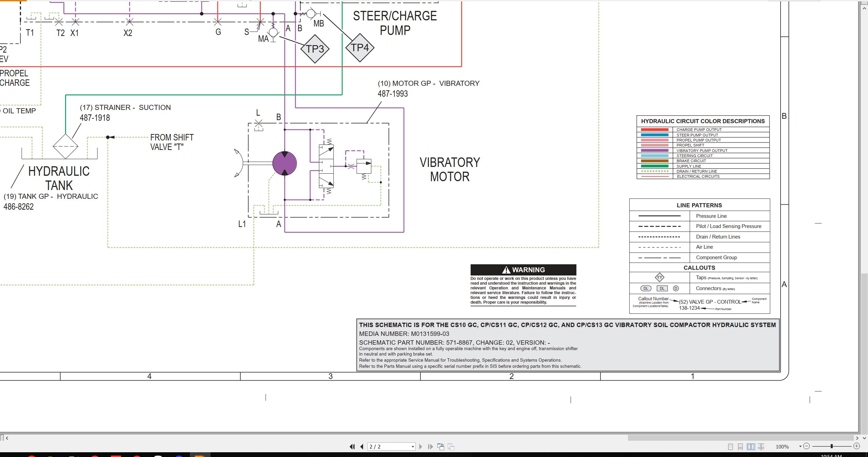Click the part number 487-1993

(393, 94)
